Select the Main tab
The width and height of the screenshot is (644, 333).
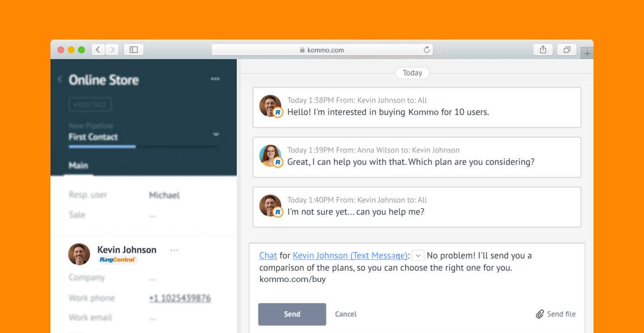pos(78,165)
